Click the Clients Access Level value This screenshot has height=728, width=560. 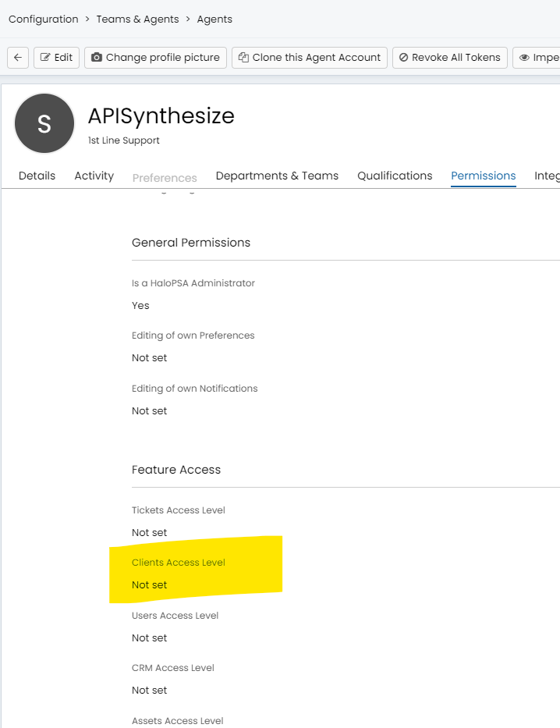point(150,585)
